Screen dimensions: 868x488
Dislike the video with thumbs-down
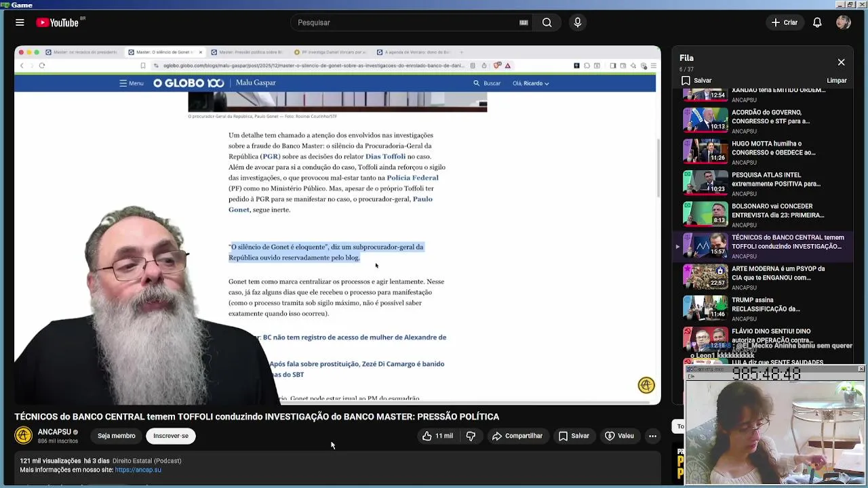(x=471, y=436)
